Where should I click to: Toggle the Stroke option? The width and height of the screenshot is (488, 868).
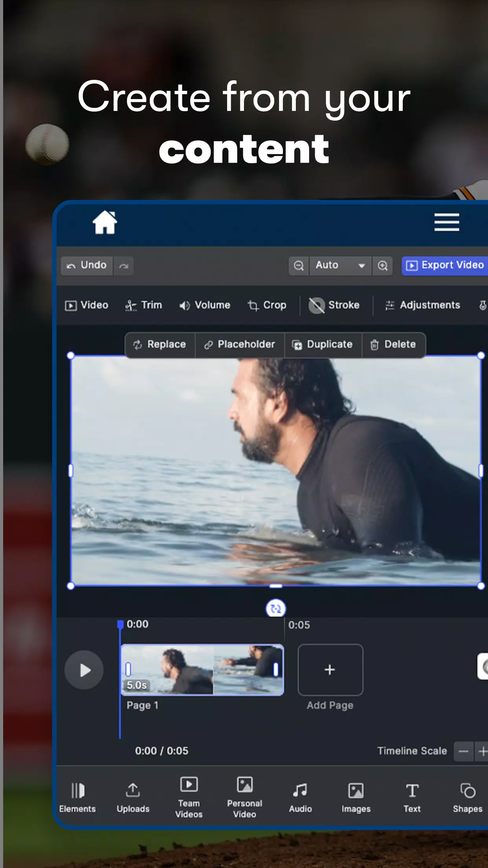[x=334, y=305]
